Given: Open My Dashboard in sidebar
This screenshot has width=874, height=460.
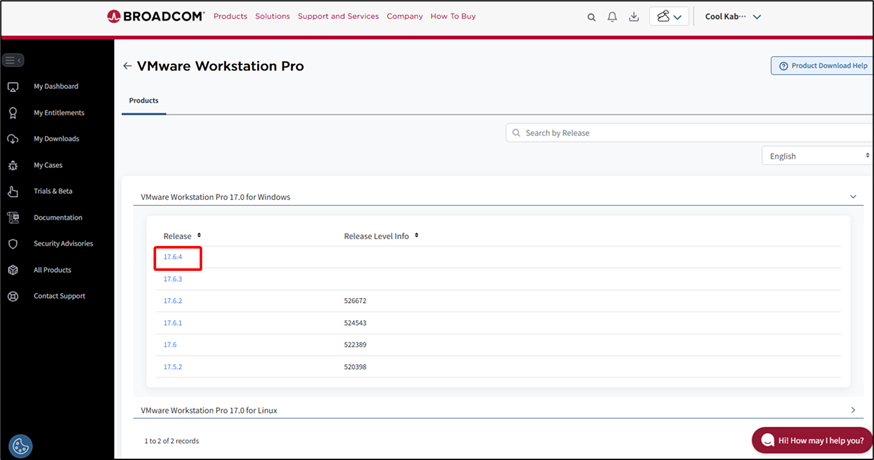Looking at the screenshot, I should pyautogui.click(x=56, y=86).
